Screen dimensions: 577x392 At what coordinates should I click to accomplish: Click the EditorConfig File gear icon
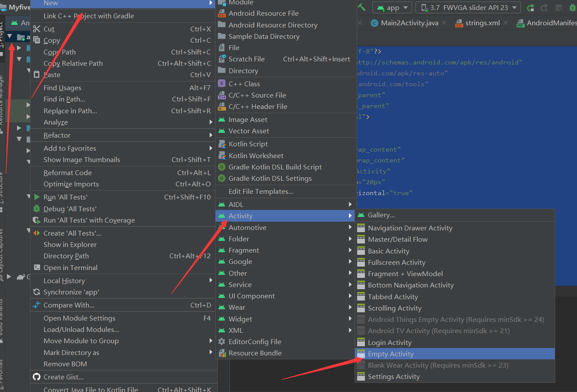(x=222, y=341)
